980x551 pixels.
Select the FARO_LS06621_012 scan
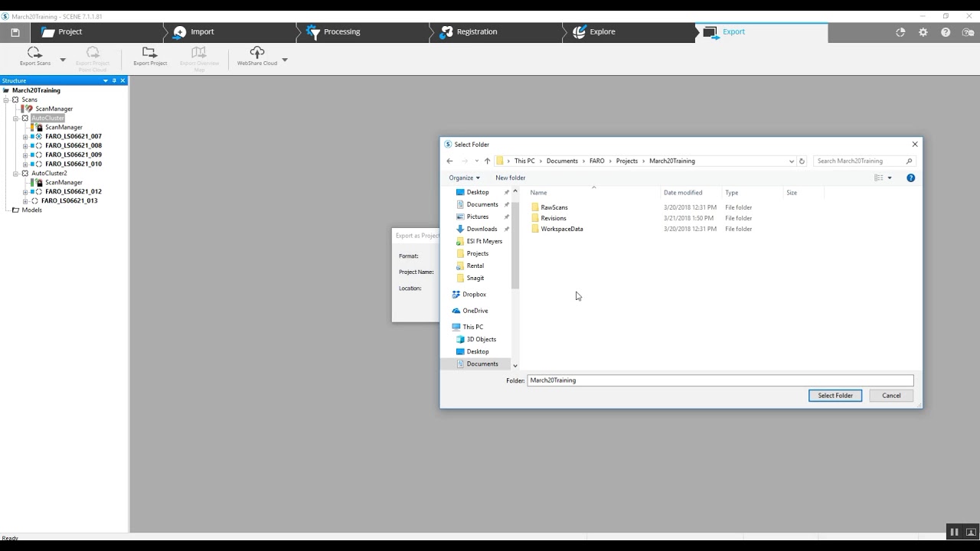(73, 191)
